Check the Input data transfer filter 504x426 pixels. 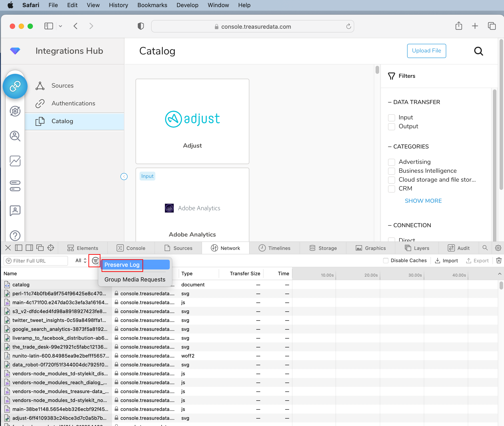(391, 118)
